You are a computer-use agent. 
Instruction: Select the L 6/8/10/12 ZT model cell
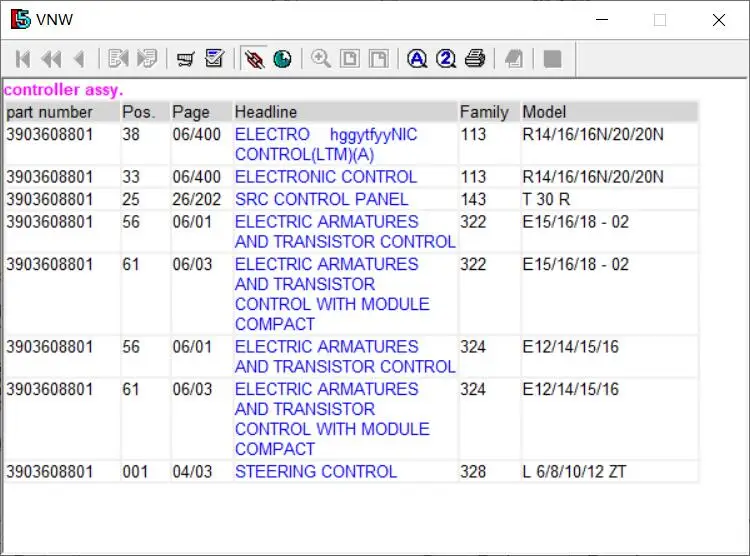coord(574,472)
